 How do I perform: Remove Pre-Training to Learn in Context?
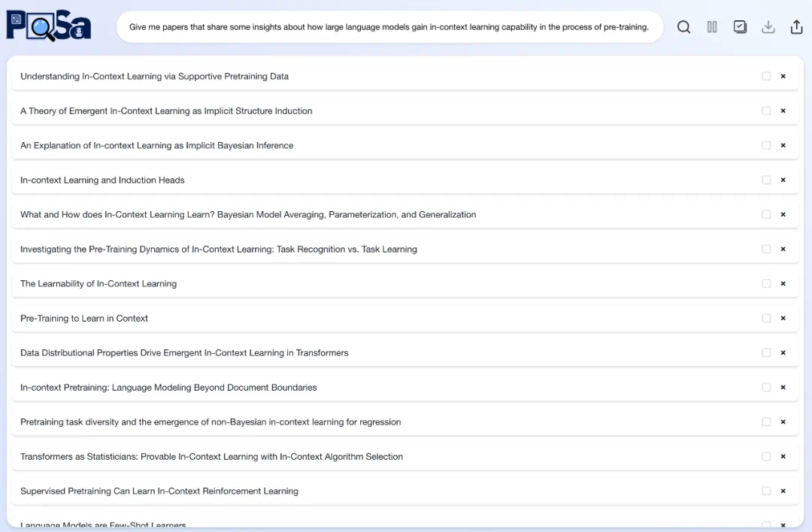783,319
